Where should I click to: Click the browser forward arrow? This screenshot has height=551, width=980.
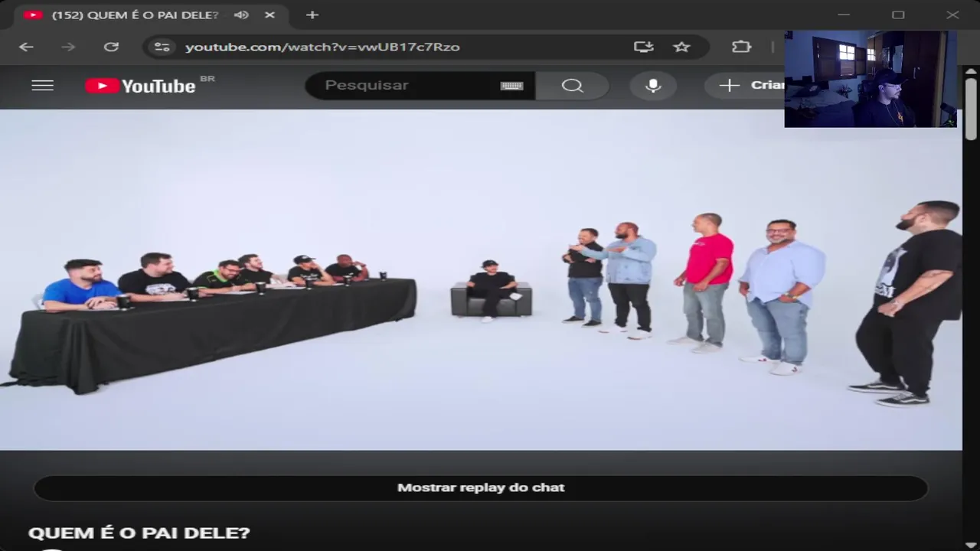coord(68,47)
